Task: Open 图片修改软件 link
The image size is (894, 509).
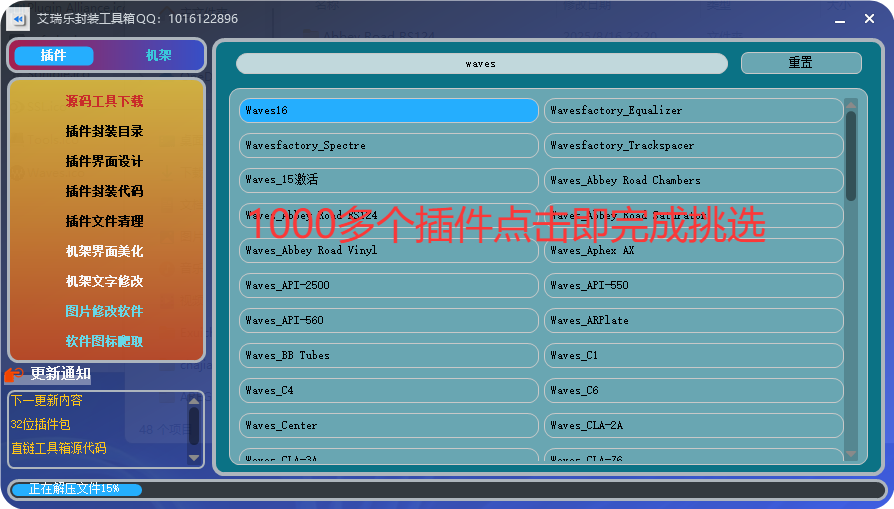Action: coord(104,311)
